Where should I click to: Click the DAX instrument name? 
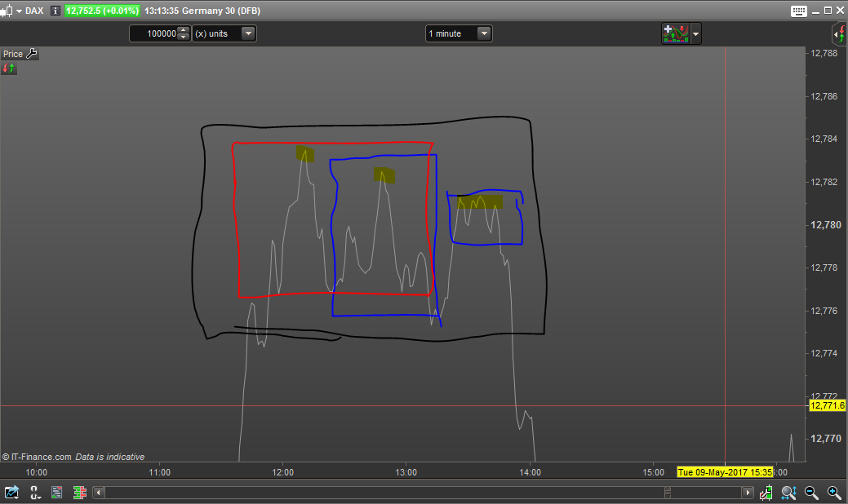34,11
